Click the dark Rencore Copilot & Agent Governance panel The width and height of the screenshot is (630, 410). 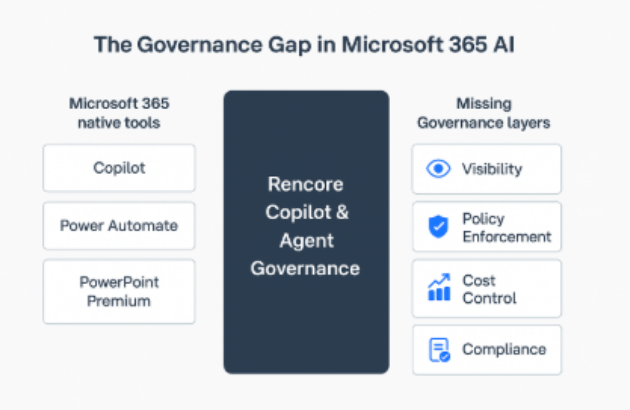pos(306,232)
